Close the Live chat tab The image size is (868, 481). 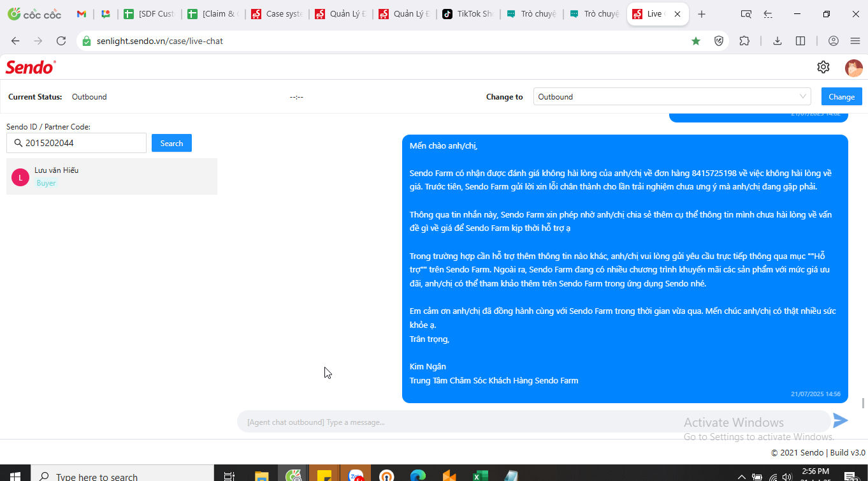[677, 14]
